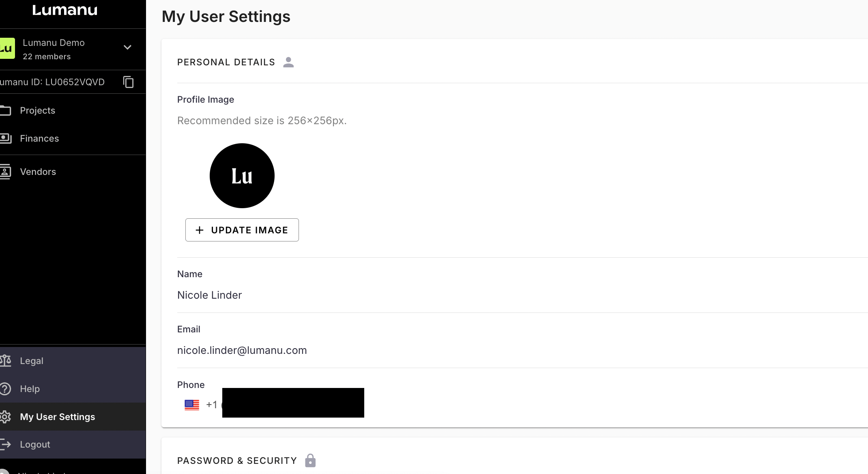Screen dimensions: 868x474
Task: Click the Logout arrow icon
Action: [x=6, y=444]
